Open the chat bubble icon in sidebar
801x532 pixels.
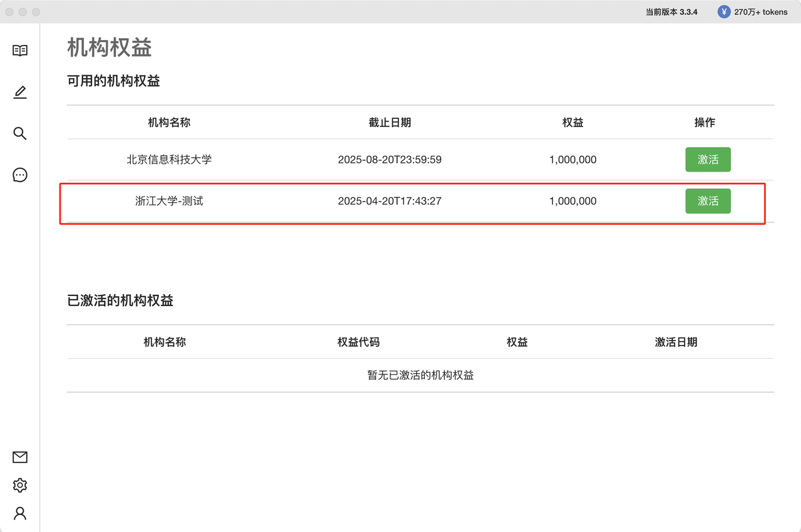tap(20, 175)
